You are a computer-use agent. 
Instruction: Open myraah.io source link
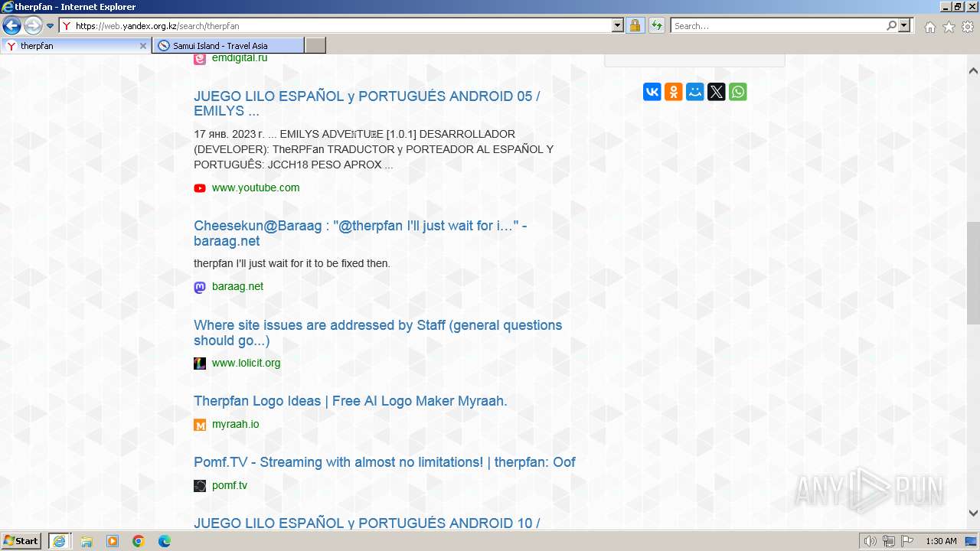(x=235, y=424)
